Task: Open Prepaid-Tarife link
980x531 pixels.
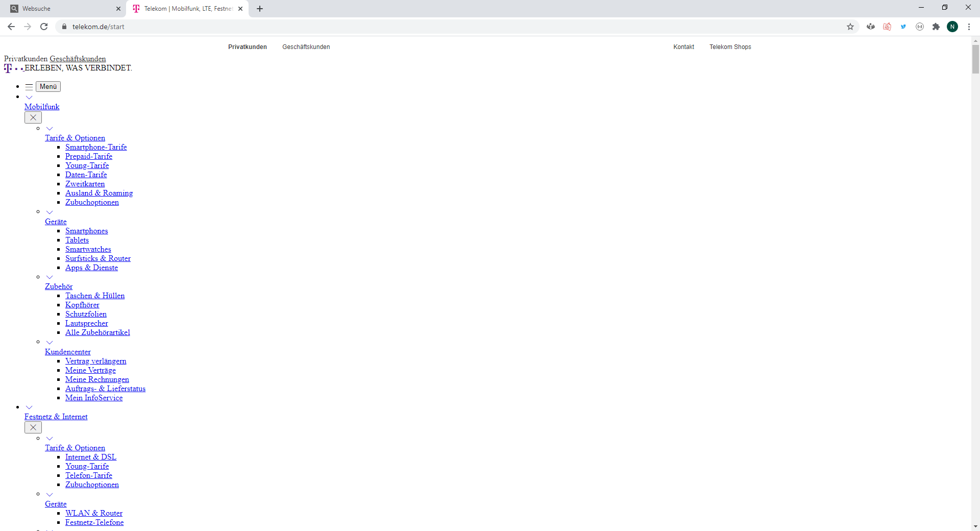Action: click(89, 156)
